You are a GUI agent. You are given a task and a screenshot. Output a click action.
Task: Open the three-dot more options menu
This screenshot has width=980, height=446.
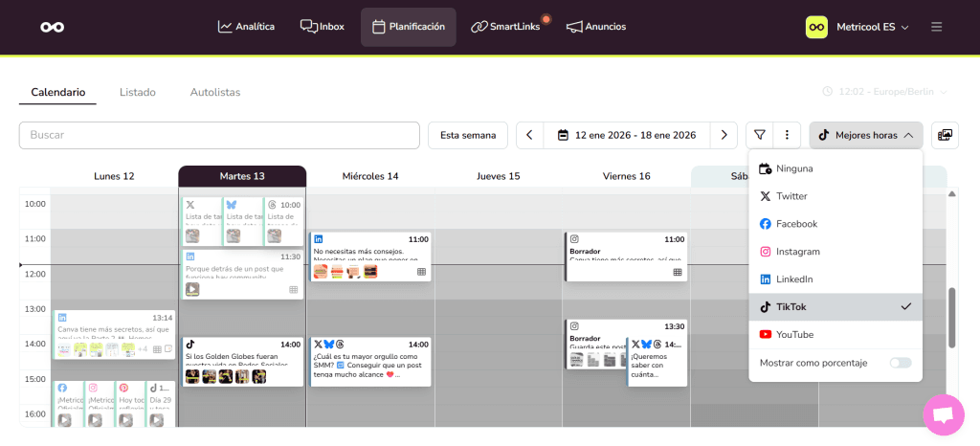click(x=786, y=135)
